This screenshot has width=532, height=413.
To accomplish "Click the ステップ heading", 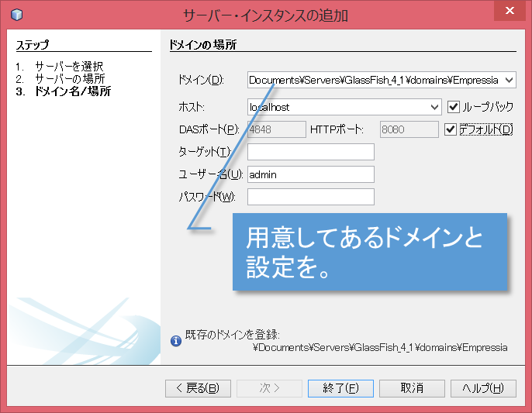I will point(33,45).
